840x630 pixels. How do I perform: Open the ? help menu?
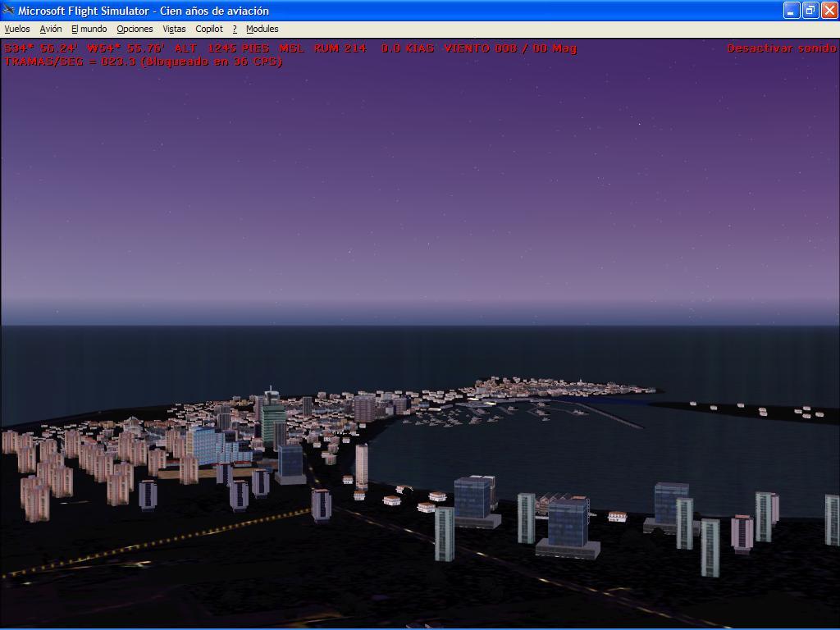pos(235,29)
